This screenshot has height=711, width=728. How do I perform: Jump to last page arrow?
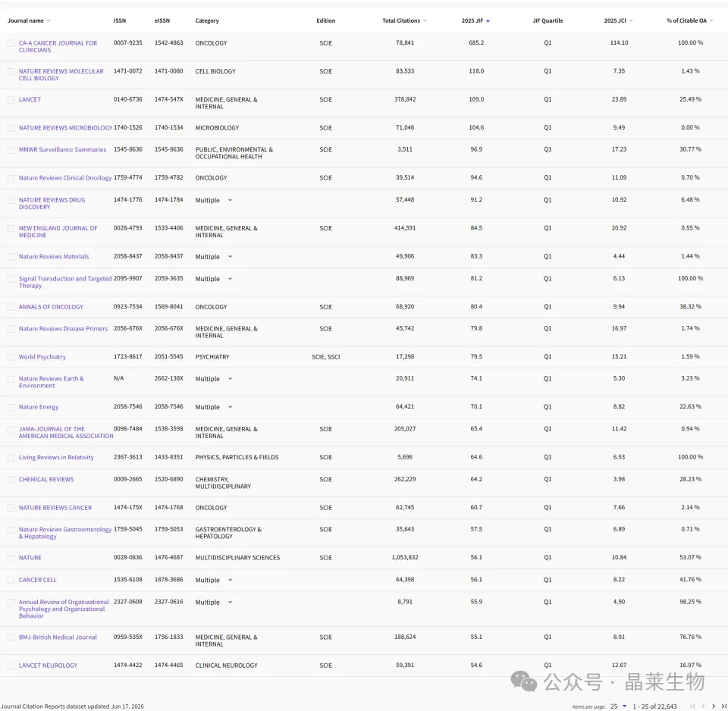pos(723,706)
